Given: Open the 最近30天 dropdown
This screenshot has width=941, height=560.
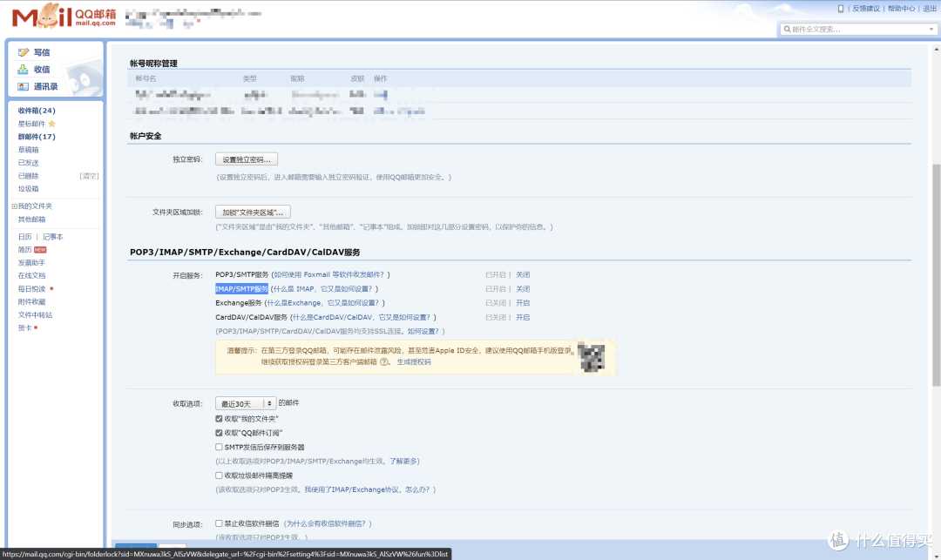Looking at the screenshot, I should coord(246,404).
